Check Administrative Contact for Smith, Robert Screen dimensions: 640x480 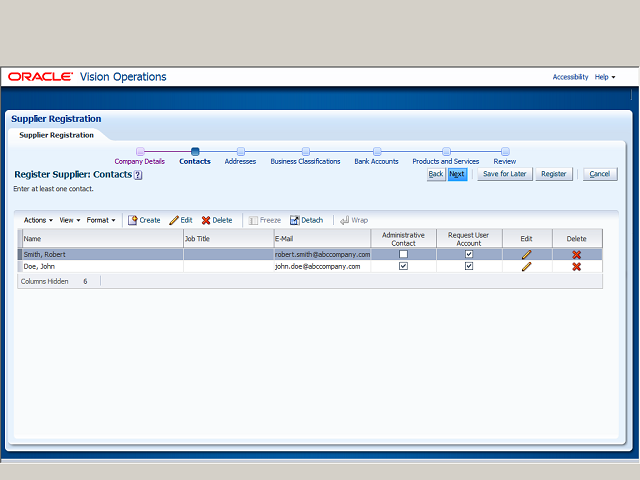click(x=403, y=254)
